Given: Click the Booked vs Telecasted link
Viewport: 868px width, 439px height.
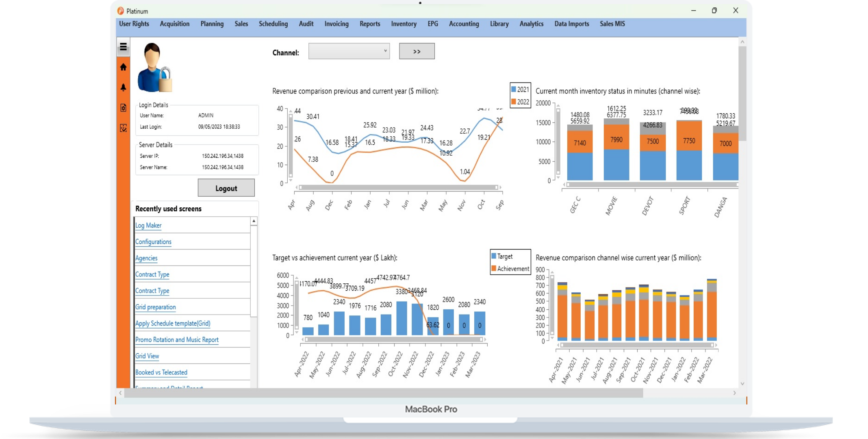Looking at the screenshot, I should (x=161, y=372).
